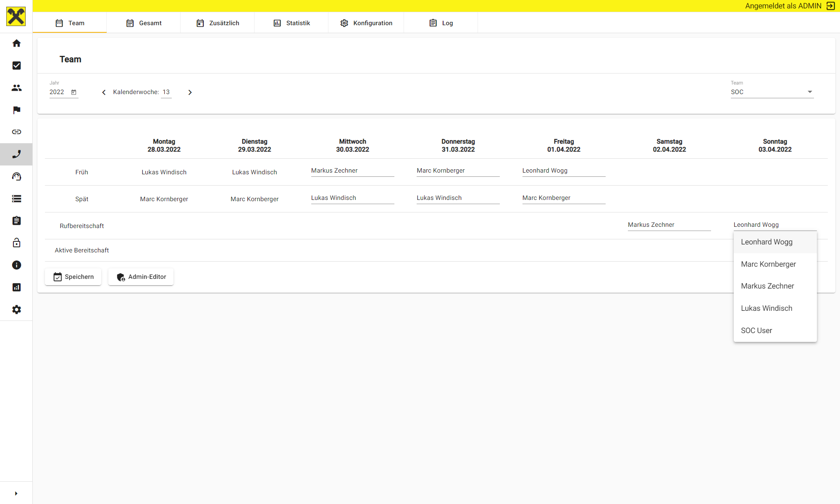Open the people group sidebar icon
This screenshot has width=840, height=504.
point(16,88)
